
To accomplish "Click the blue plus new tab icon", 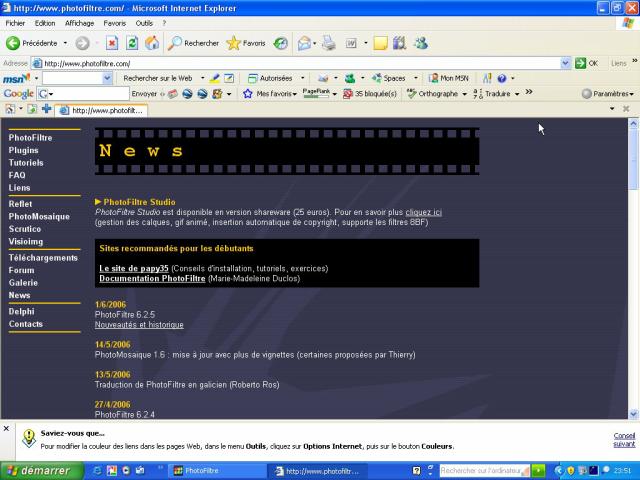I will pos(47,109).
